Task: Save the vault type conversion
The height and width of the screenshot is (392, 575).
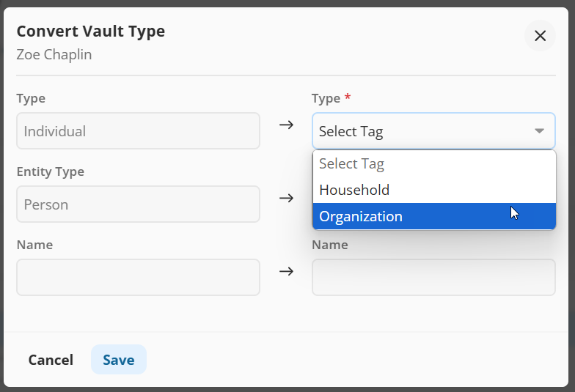Action: click(x=119, y=360)
